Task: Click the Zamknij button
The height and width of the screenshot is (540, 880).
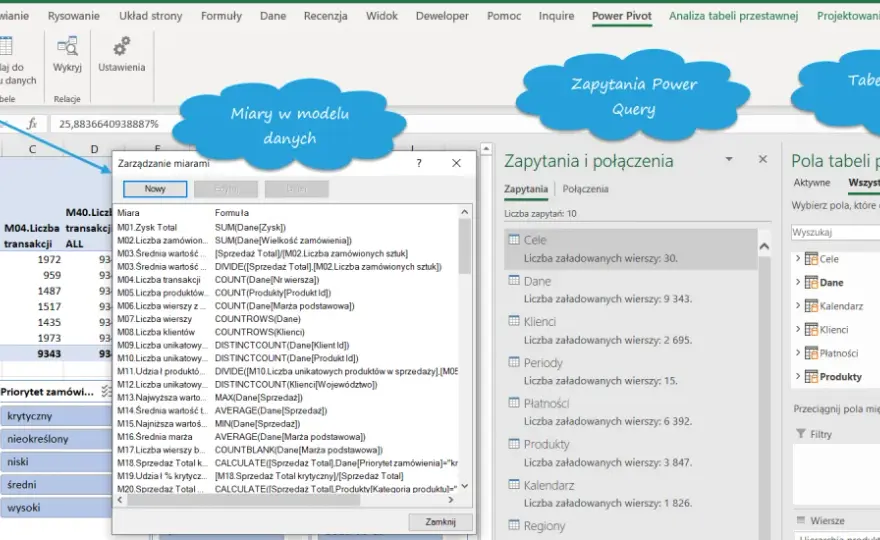Action: [441, 522]
